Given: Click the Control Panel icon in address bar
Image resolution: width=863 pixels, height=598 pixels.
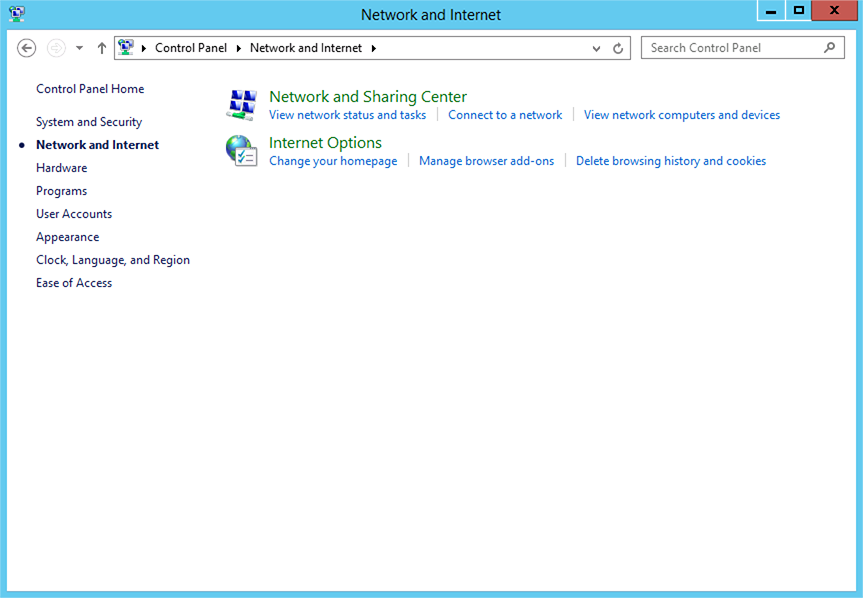Looking at the screenshot, I should [126, 47].
